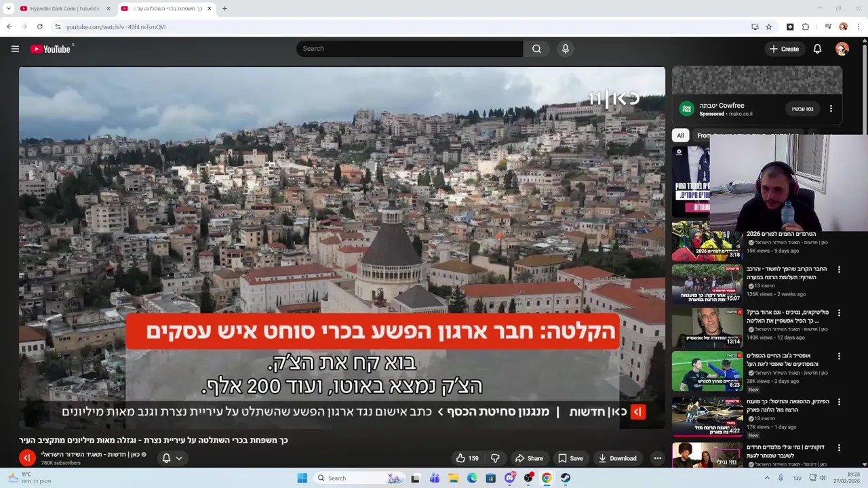
Task: Share this video
Action: pos(528,458)
